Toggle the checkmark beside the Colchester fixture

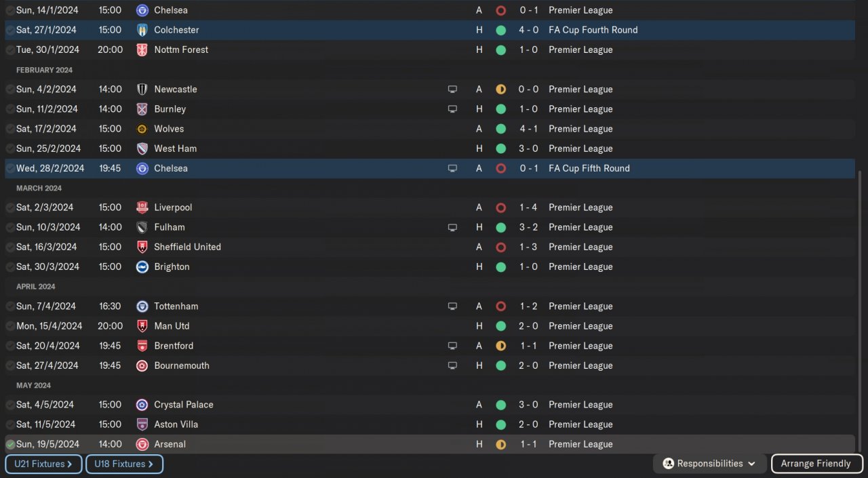coord(10,31)
